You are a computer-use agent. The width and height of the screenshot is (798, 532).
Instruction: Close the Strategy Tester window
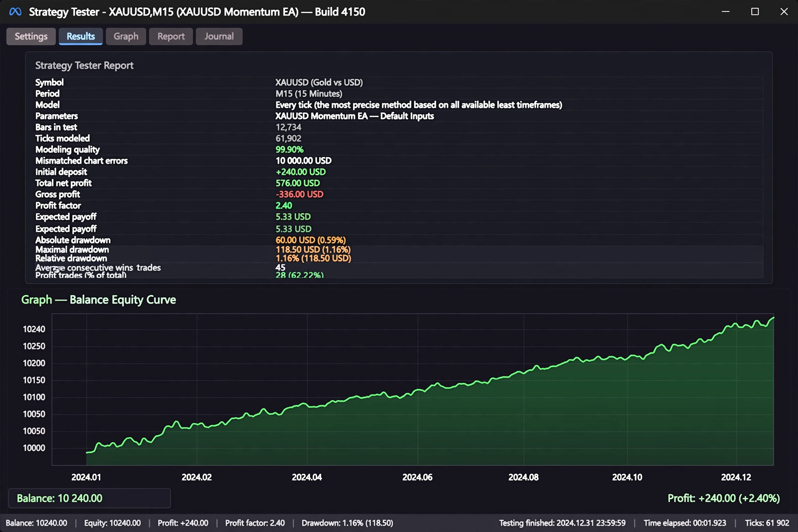point(784,12)
